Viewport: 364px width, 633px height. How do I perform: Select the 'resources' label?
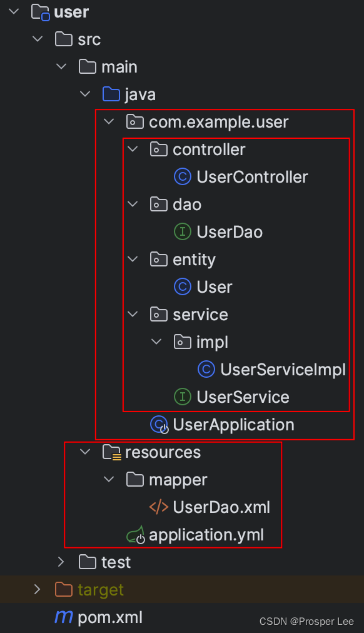(x=163, y=452)
